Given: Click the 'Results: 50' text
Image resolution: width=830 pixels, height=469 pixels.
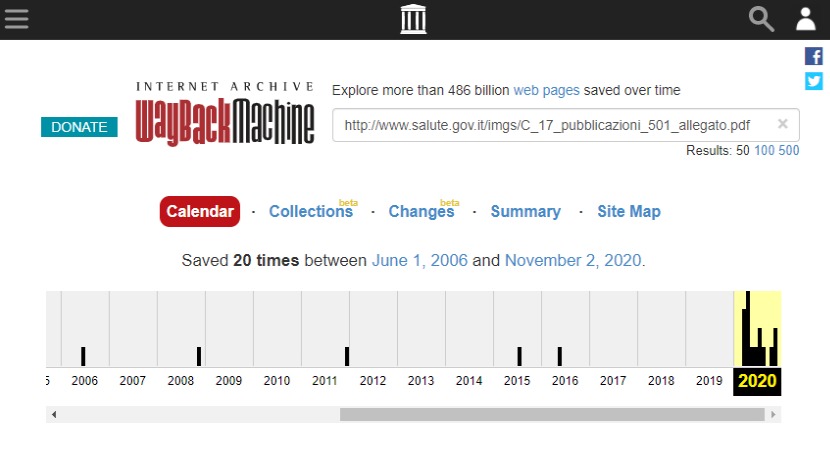Looking at the screenshot, I should click(x=717, y=151).
